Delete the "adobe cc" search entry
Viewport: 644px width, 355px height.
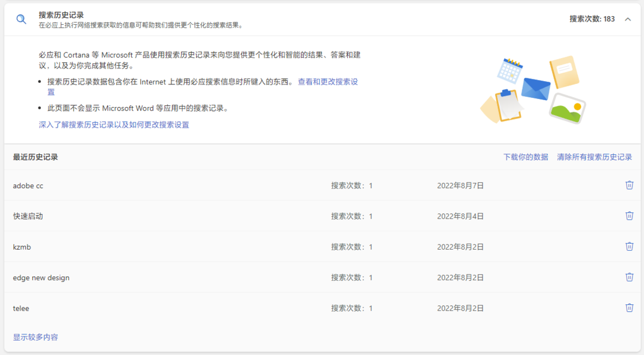[629, 185]
